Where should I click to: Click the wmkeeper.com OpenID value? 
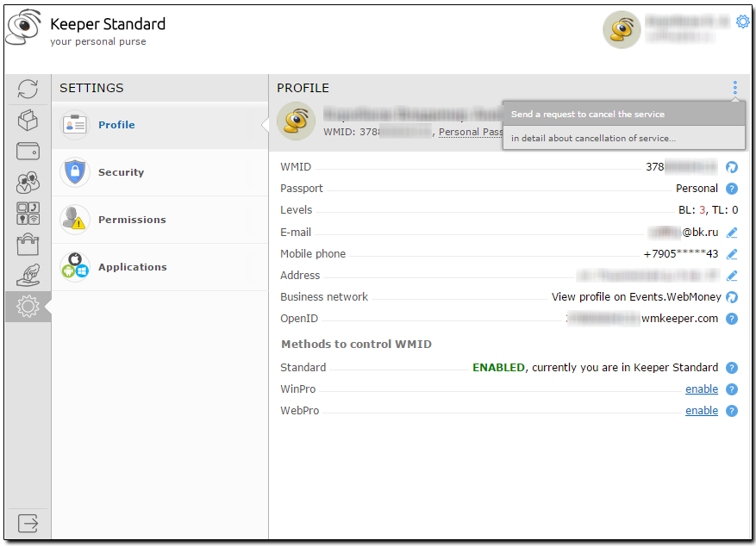point(679,319)
